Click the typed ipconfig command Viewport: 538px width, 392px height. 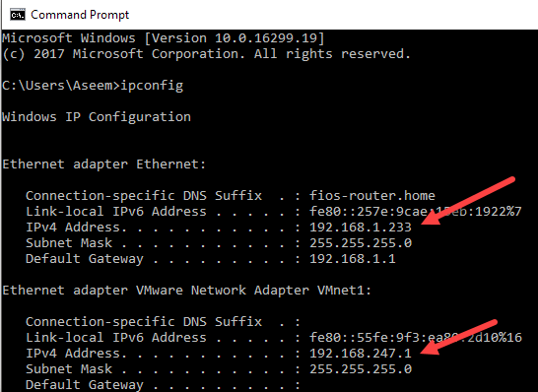click(x=152, y=86)
